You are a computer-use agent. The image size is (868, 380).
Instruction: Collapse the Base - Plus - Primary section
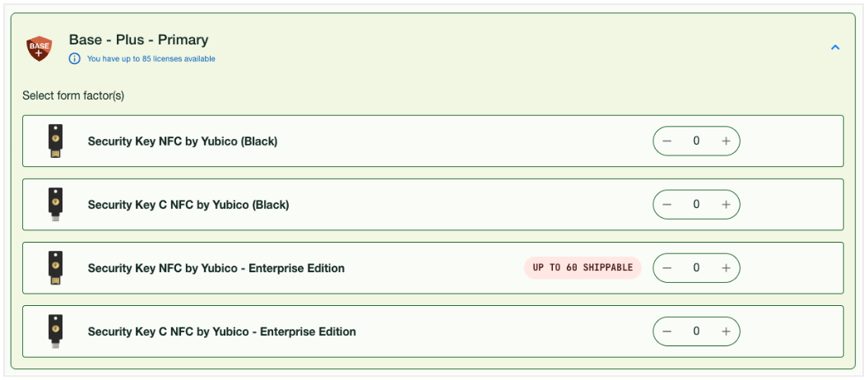point(835,48)
